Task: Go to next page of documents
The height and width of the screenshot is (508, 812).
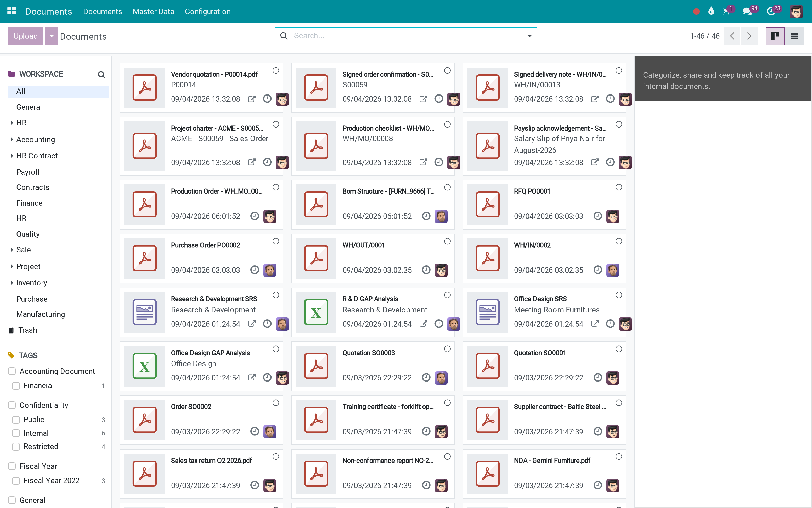Action: (749, 36)
